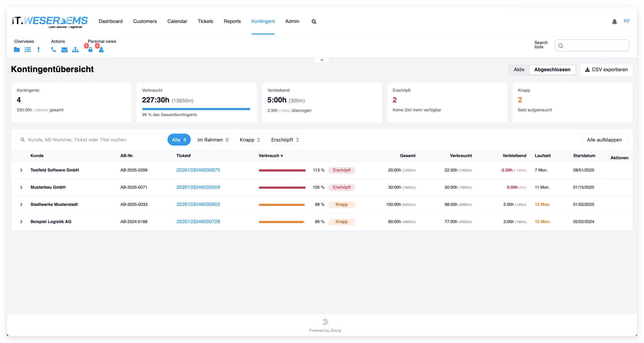Collapse the toolbar with the up arrow
Image resolution: width=644 pixels, height=343 pixels.
[x=322, y=60]
